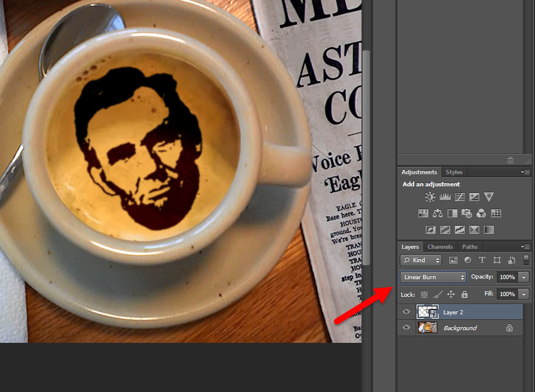Open the Linear Burn blend mode dropdown

click(433, 277)
